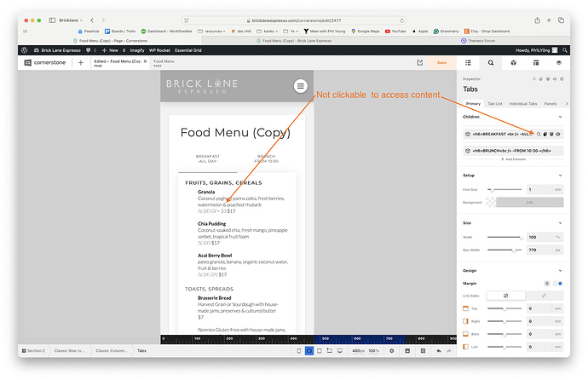Viewport: 588px width, 380px height.
Task: Click the Background Edit button
Action: click(x=529, y=203)
